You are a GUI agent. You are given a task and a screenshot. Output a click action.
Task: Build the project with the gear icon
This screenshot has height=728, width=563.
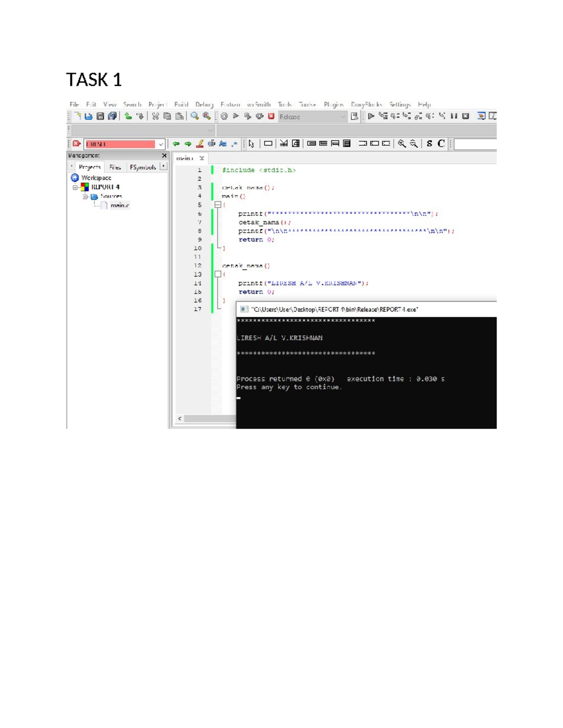tap(224, 116)
